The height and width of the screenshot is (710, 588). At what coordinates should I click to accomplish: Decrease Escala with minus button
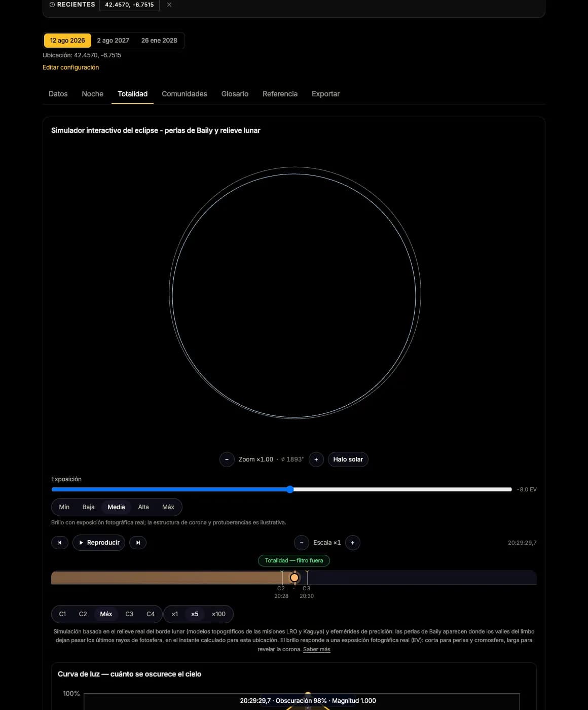point(302,543)
